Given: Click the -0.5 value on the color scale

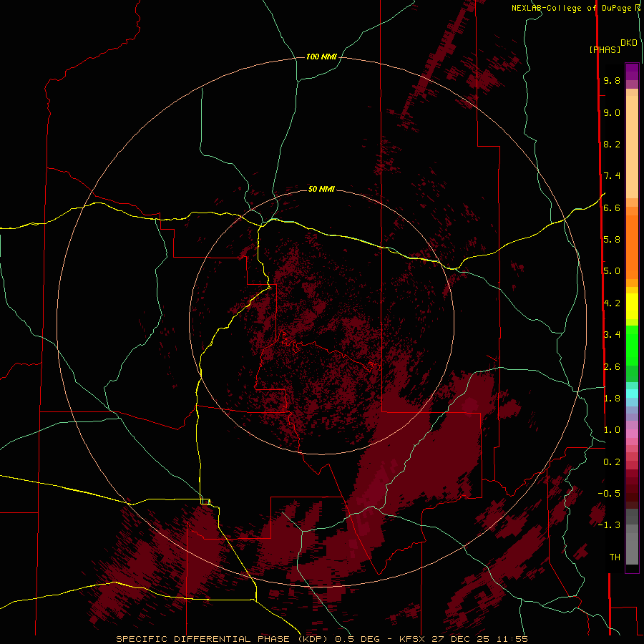Looking at the screenshot, I should click(x=609, y=494).
